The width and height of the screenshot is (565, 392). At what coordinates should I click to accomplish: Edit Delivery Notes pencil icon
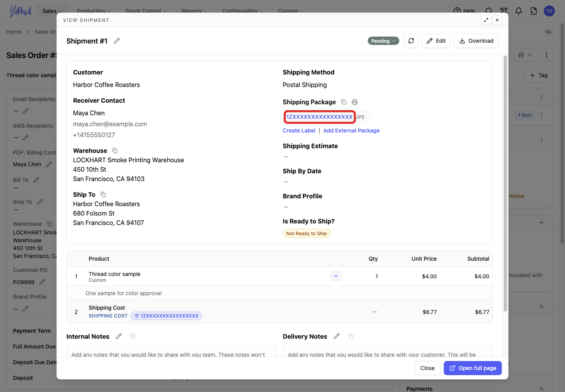337,336
